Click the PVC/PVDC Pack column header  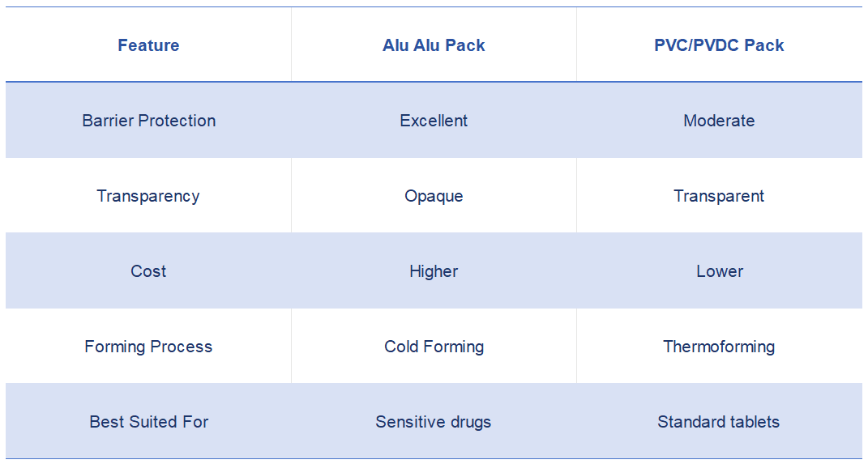click(x=719, y=45)
